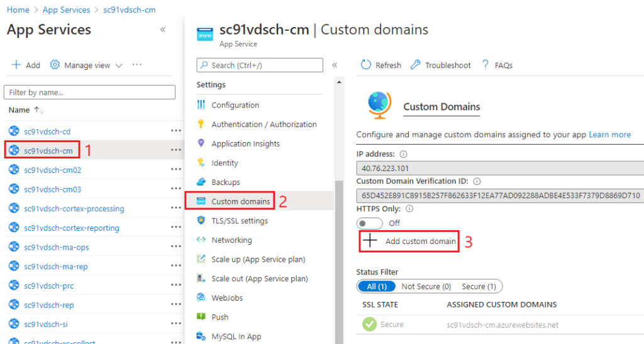Open Scale out (App Service plan)
644x344 pixels.
click(260, 279)
